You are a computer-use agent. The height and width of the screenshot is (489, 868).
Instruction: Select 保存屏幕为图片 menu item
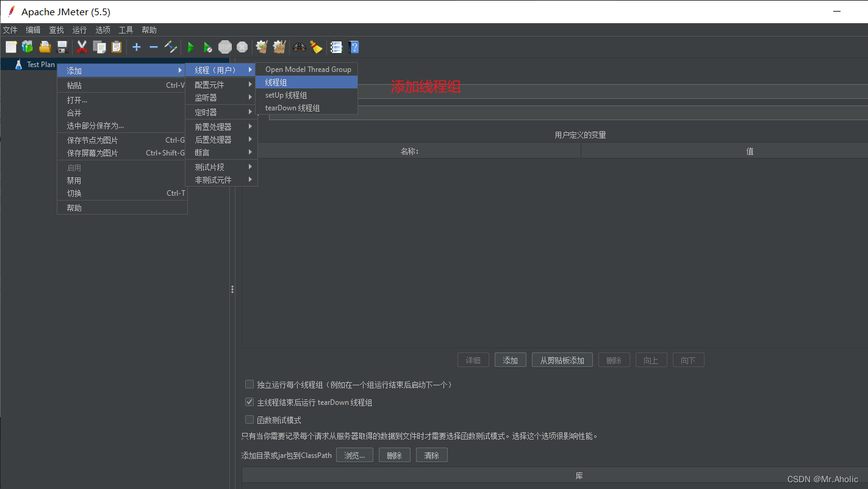point(122,153)
